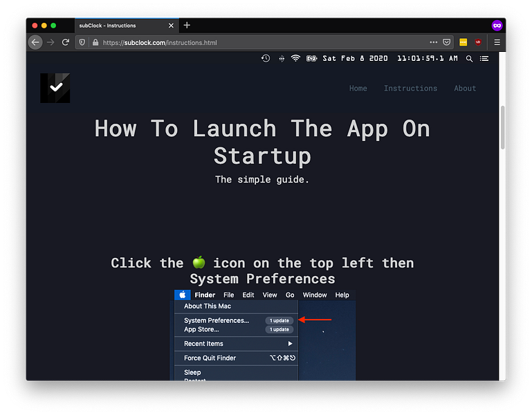Viewport: 532px width, 415px height.
Task: Go to the Home page
Action: coord(358,89)
